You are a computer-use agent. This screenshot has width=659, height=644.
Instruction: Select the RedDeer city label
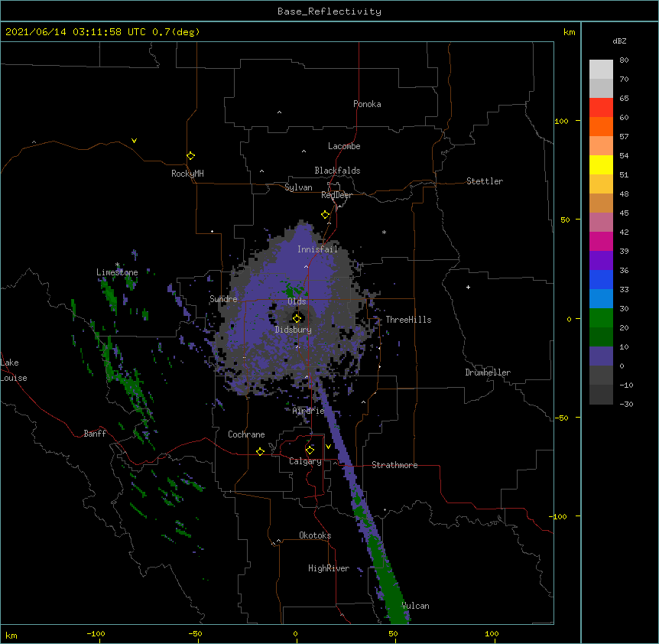point(336,195)
